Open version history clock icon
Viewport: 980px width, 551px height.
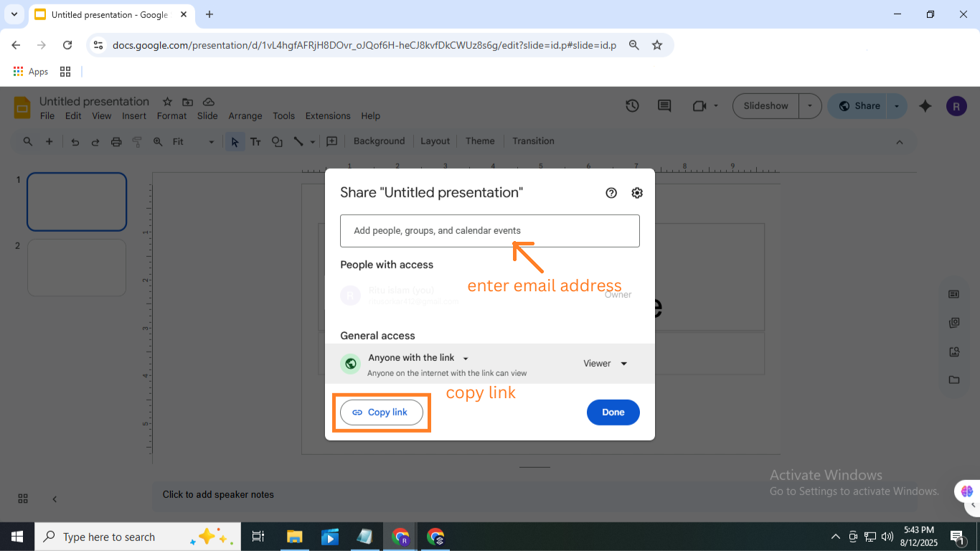pos(632,106)
